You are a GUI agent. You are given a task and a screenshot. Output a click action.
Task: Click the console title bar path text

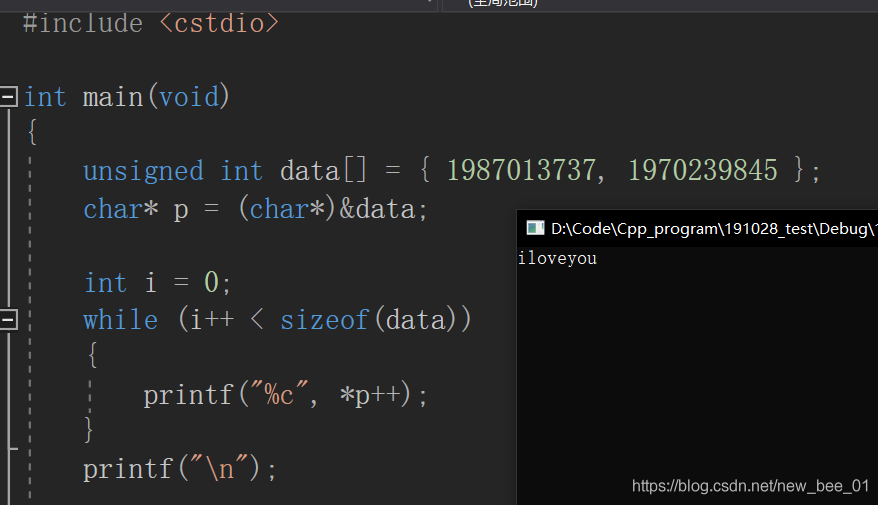click(x=714, y=228)
